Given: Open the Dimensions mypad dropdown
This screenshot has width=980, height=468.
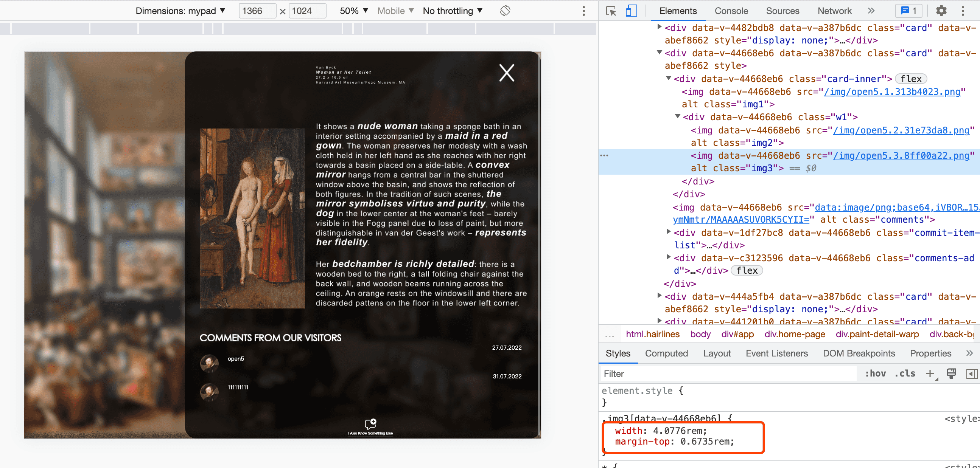Looking at the screenshot, I should pos(180,11).
